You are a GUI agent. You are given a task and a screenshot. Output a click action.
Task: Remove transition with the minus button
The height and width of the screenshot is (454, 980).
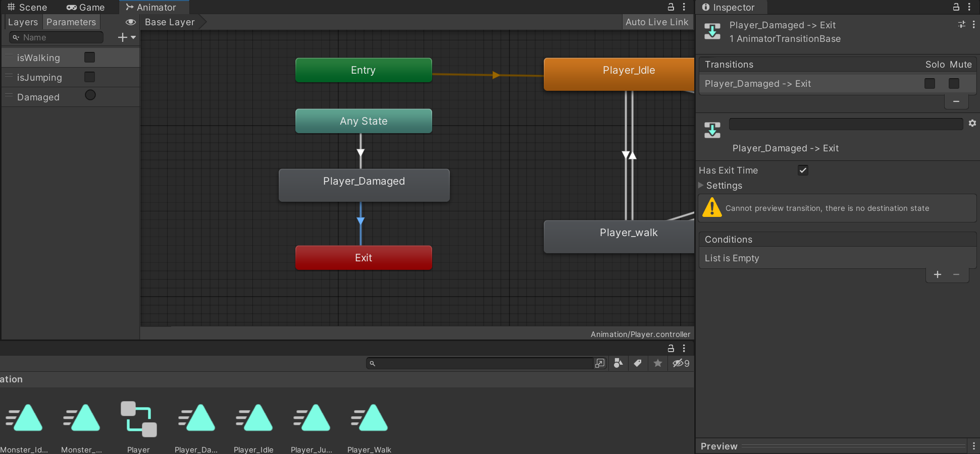click(956, 101)
